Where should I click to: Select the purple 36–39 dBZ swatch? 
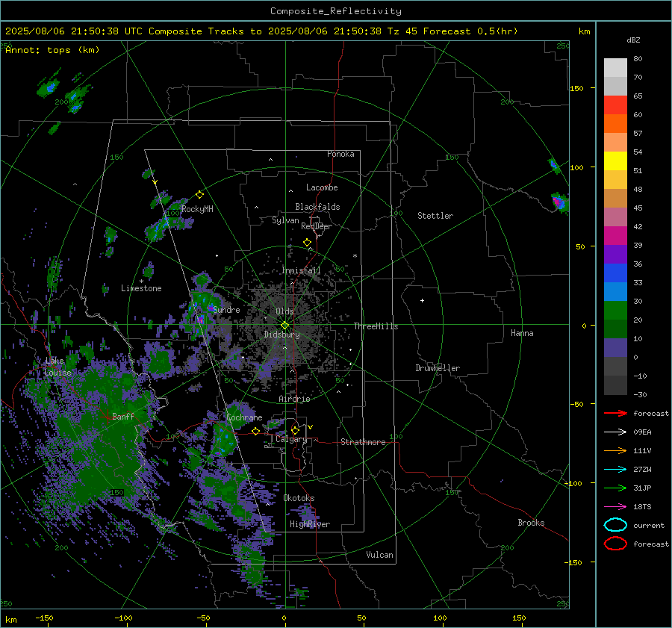(615, 255)
